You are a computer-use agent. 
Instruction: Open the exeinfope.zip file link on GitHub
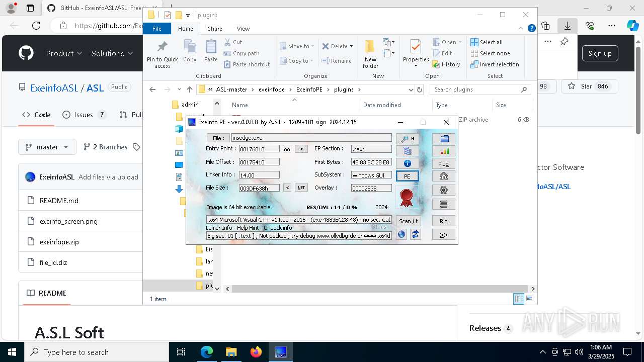(x=59, y=242)
